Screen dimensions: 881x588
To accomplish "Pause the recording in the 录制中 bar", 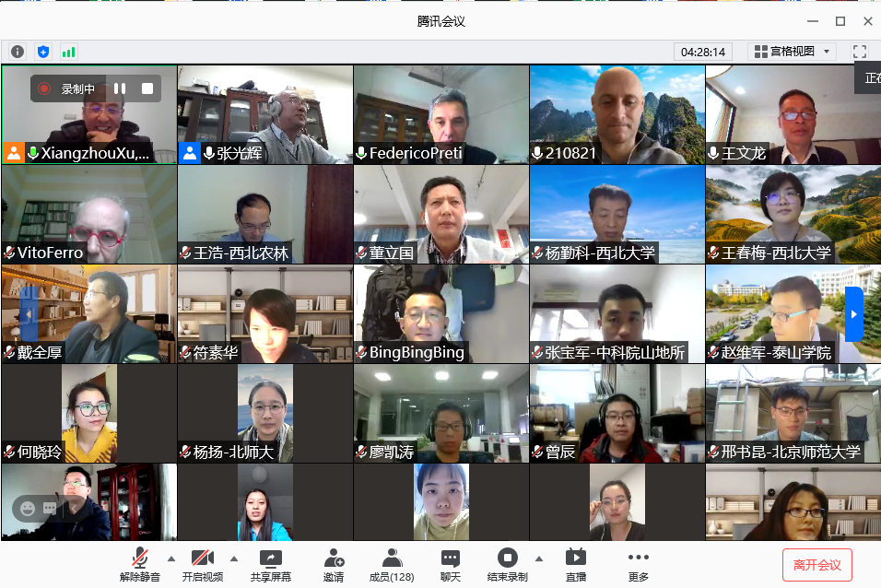I will (120, 88).
